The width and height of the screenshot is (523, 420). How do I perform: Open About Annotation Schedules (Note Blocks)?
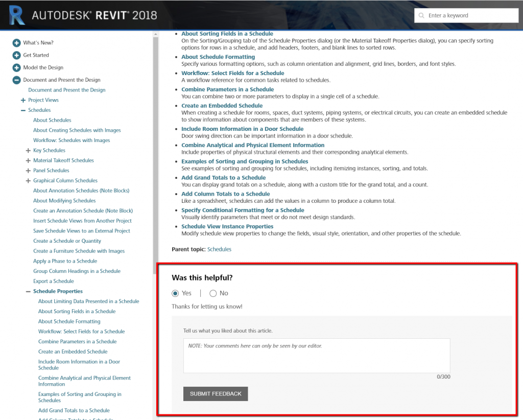click(81, 191)
